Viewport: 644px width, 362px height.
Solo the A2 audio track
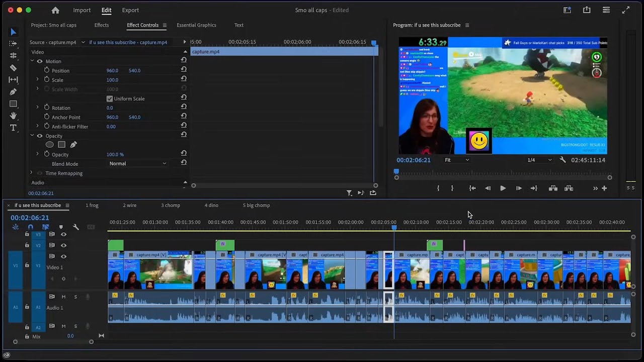pos(75,326)
